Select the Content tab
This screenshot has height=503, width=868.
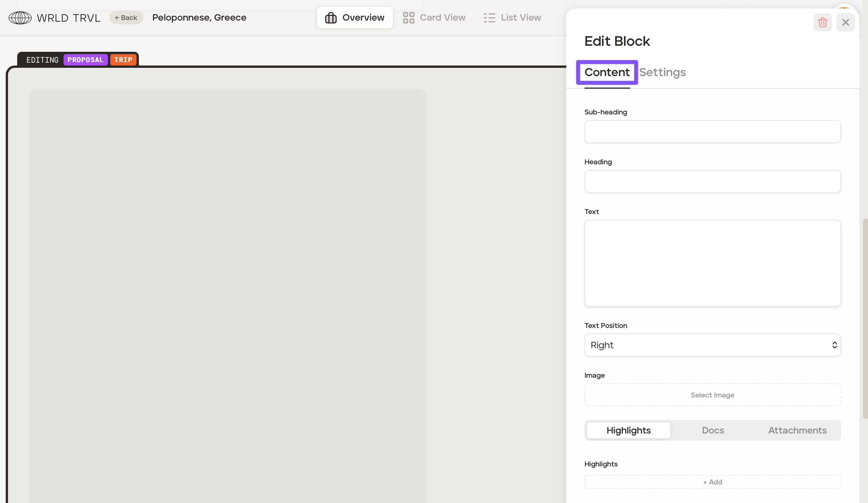607,72
